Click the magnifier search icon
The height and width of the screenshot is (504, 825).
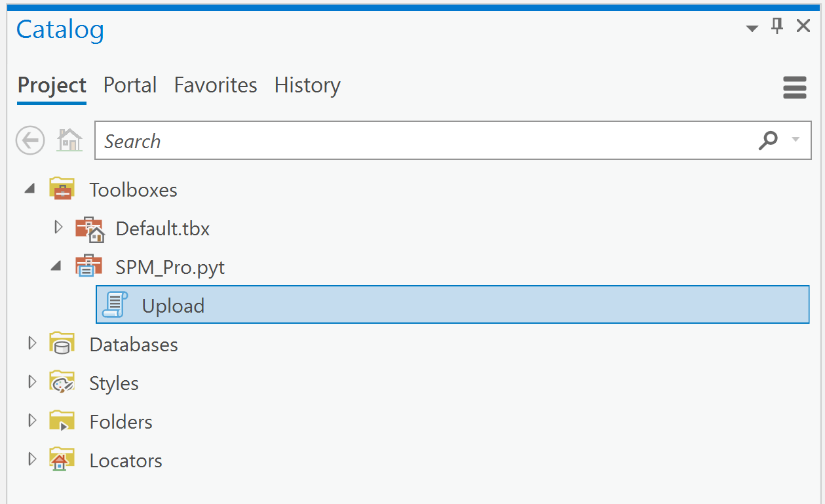(768, 140)
